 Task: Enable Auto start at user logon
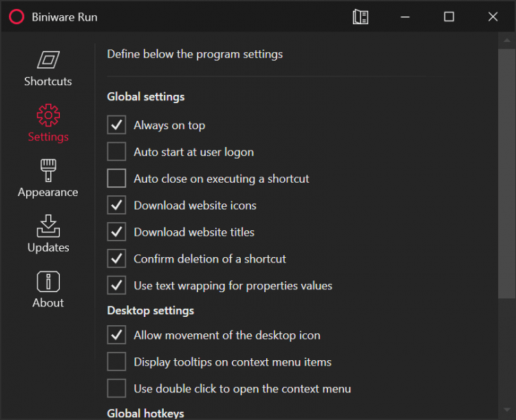point(117,152)
